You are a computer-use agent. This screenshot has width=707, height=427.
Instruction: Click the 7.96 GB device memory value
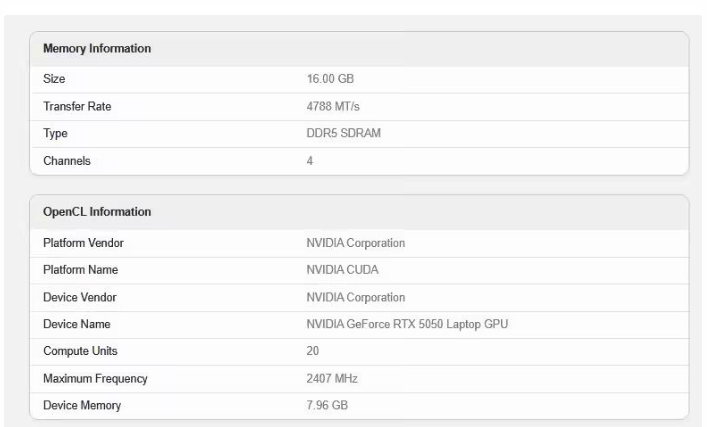coord(327,406)
